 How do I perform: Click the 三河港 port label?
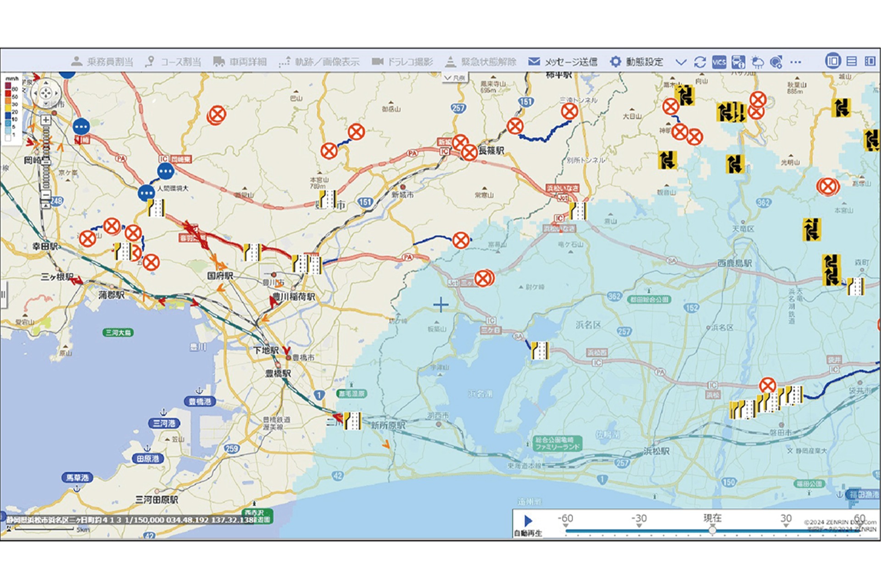[164, 423]
